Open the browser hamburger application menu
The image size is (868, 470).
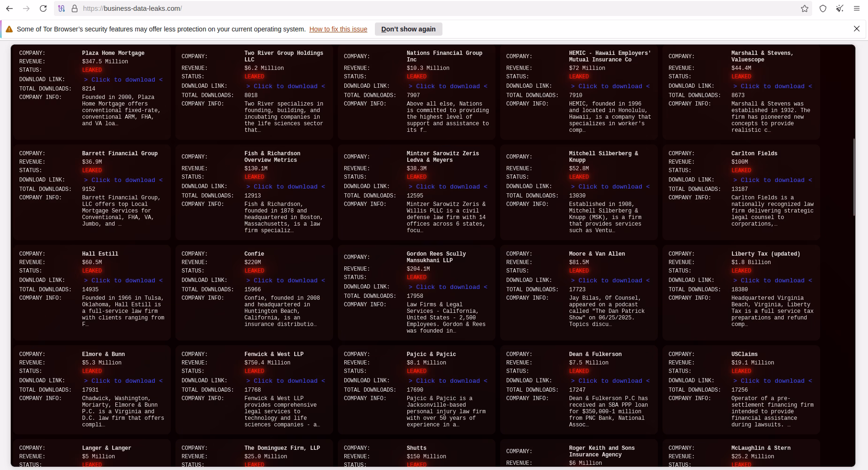click(857, 8)
